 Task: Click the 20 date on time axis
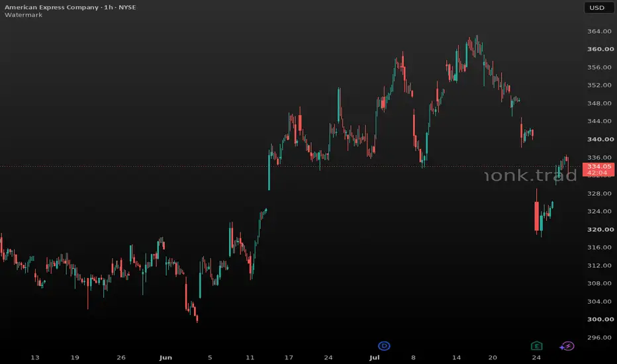pos(493,357)
